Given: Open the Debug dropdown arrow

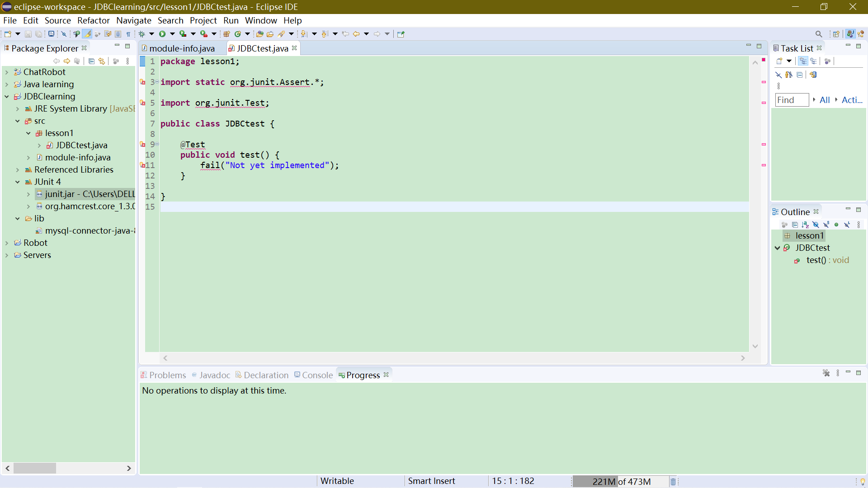Looking at the screenshot, I should click(151, 34).
